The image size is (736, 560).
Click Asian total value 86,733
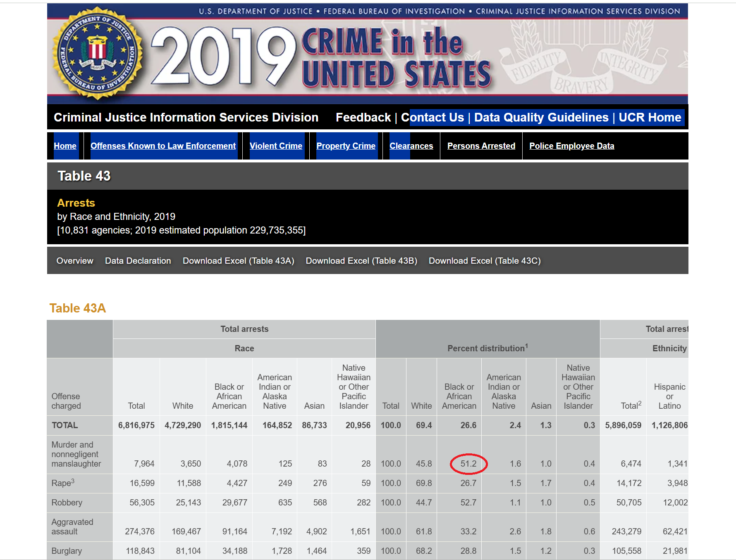pos(314,425)
